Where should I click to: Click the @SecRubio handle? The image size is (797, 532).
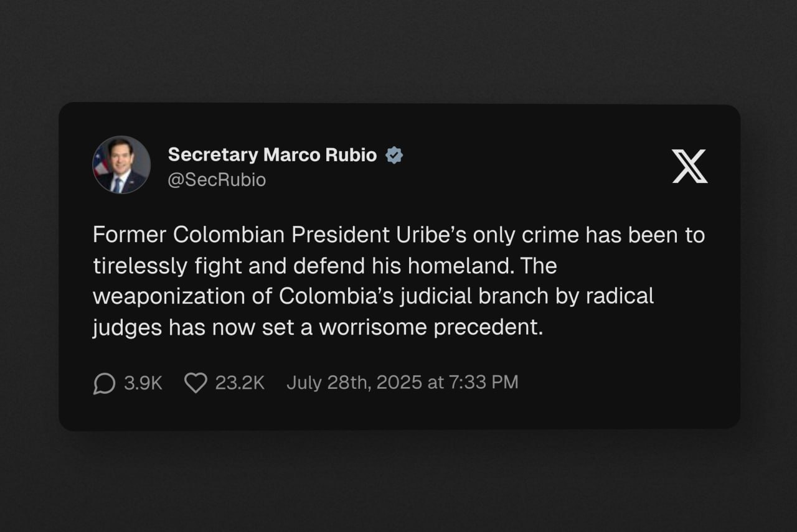pyautogui.click(x=217, y=180)
